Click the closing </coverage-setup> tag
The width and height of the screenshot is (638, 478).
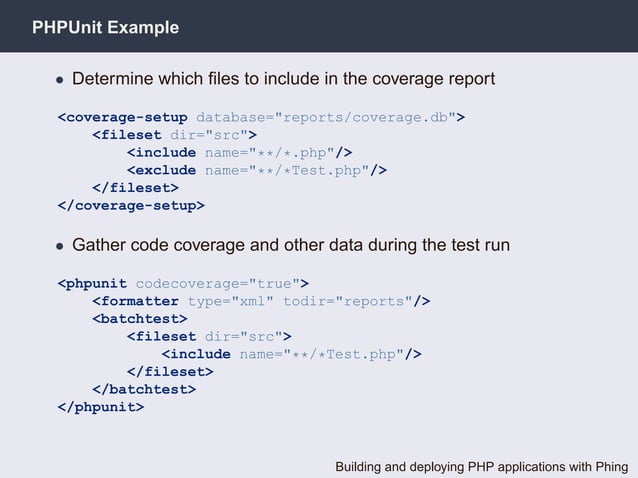pos(131,205)
